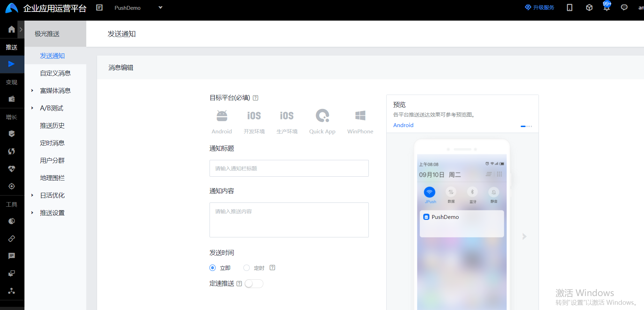644x310 pixels.
Task: Toggle the 定速推送 switch
Action: tap(254, 284)
